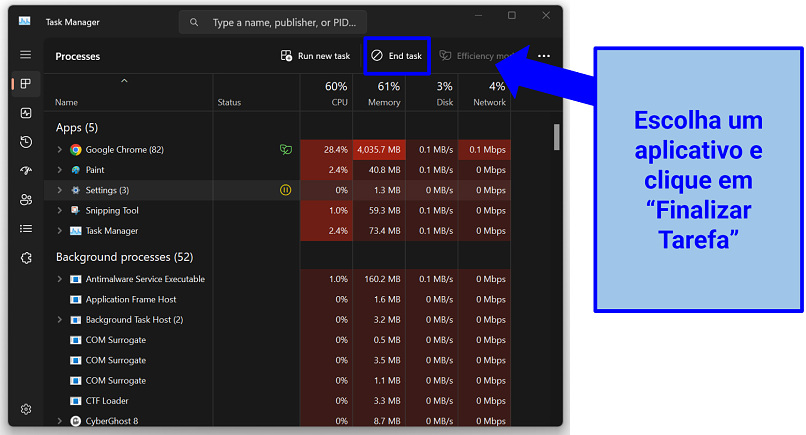The image size is (806, 435).
Task: Expand the CyberGhost 8 row
Action: coord(60,421)
